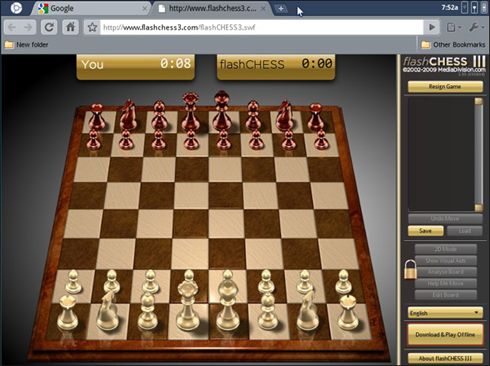Click the Analyze Board button
This screenshot has width=490, height=366.
tap(446, 272)
